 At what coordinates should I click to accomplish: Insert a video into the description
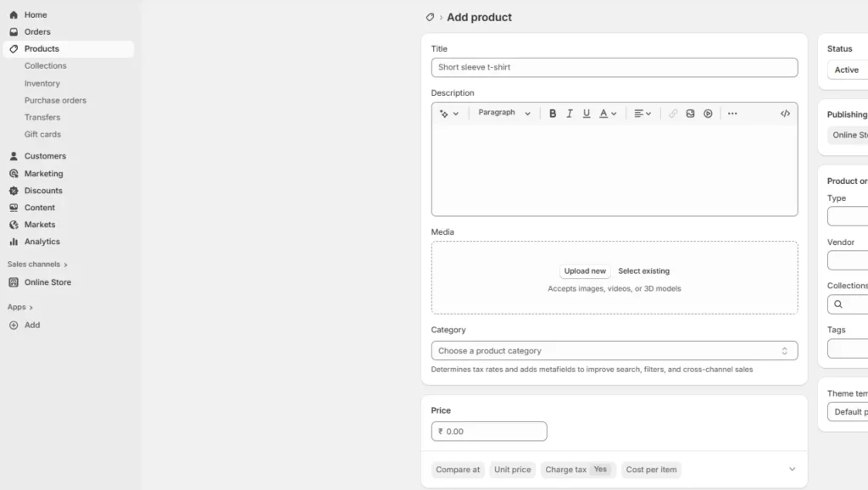click(708, 112)
